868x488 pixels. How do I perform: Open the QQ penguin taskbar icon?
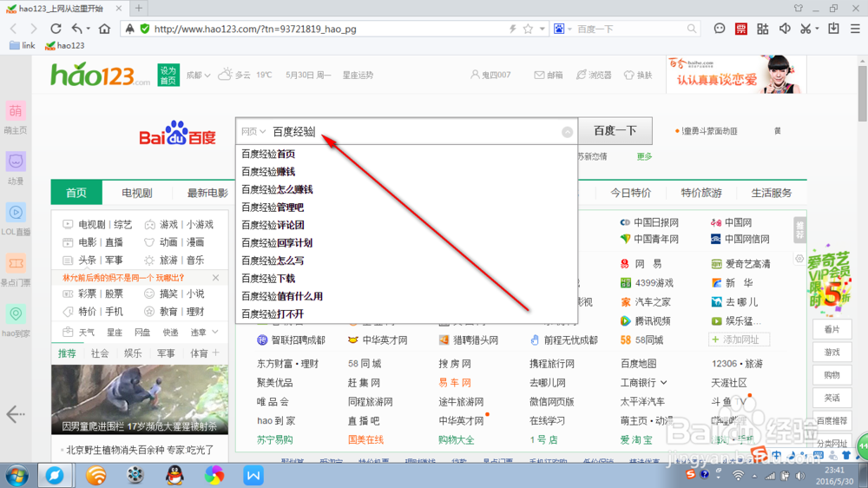pyautogui.click(x=175, y=475)
